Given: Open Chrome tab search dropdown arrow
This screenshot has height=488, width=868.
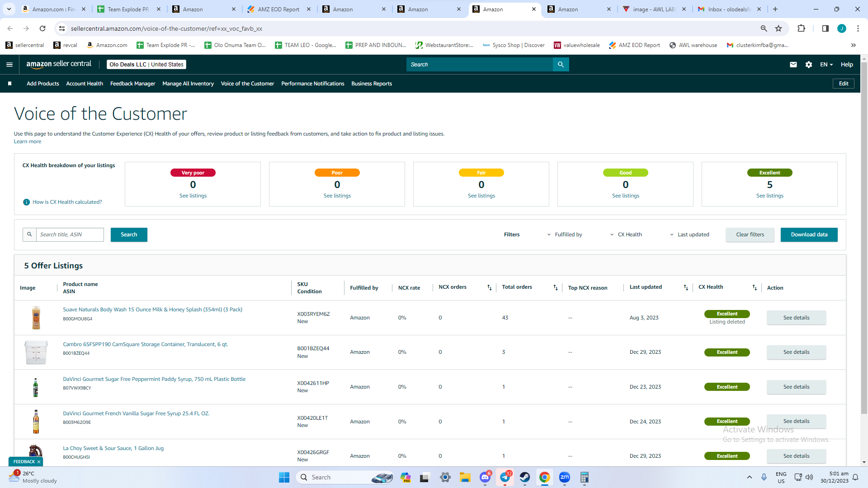Looking at the screenshot, I should 9,9.
